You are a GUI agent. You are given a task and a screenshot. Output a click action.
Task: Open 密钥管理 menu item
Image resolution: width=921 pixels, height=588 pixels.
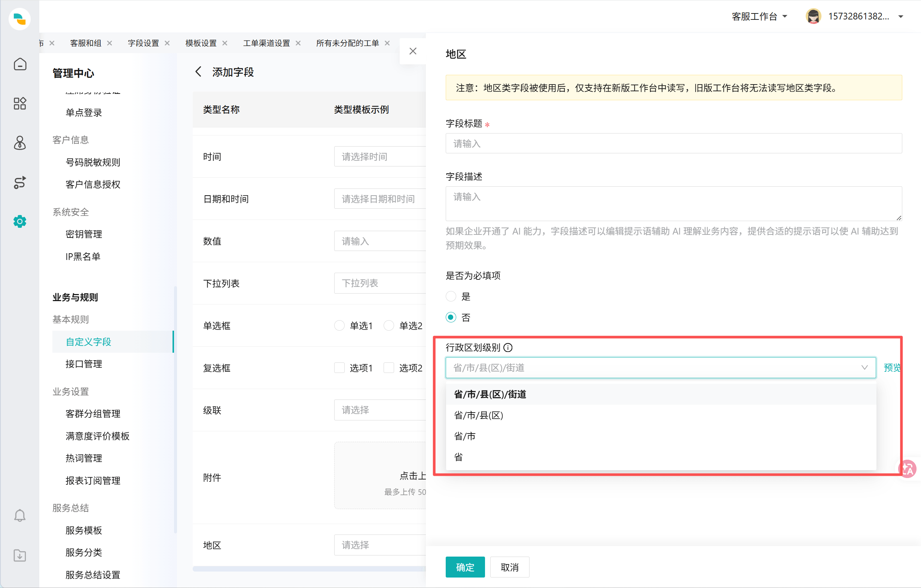pos(84,234)
